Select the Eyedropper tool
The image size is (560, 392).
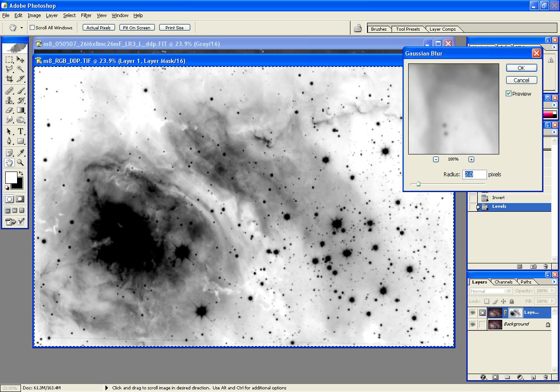20,153
